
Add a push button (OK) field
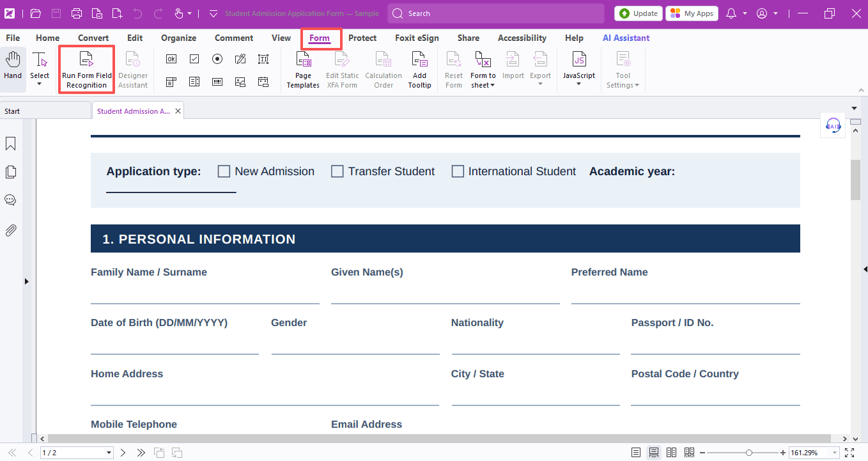171,59
